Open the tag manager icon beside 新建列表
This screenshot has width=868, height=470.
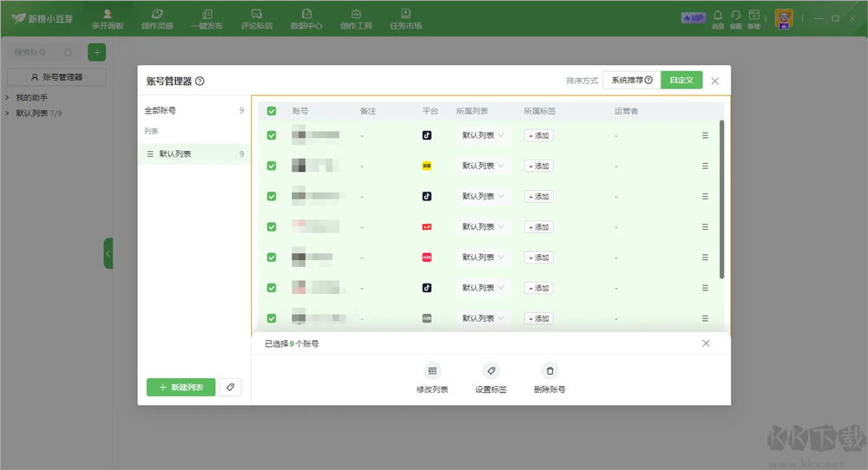[x=230, y=388]
